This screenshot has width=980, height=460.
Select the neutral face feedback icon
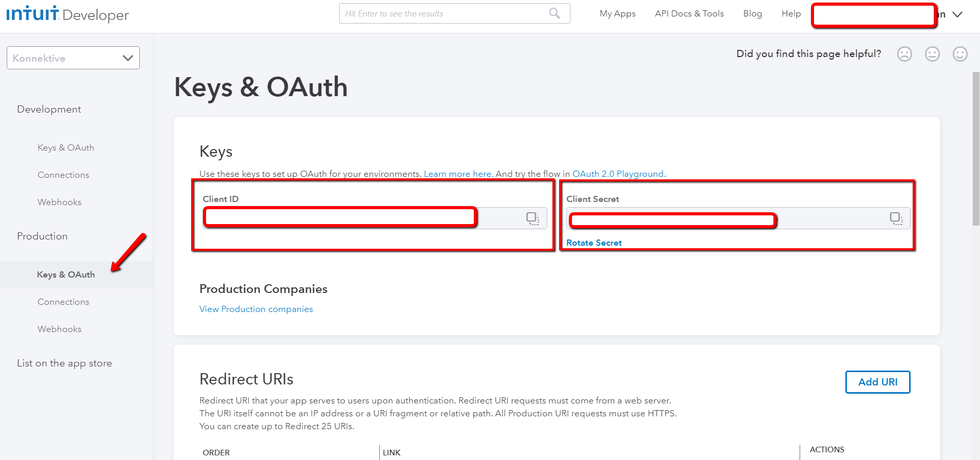932,54
